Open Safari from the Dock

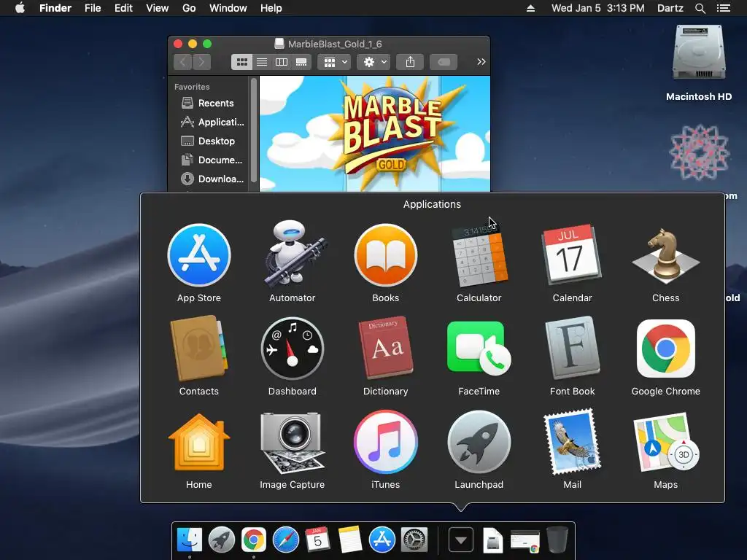click(x=286, y=540)
